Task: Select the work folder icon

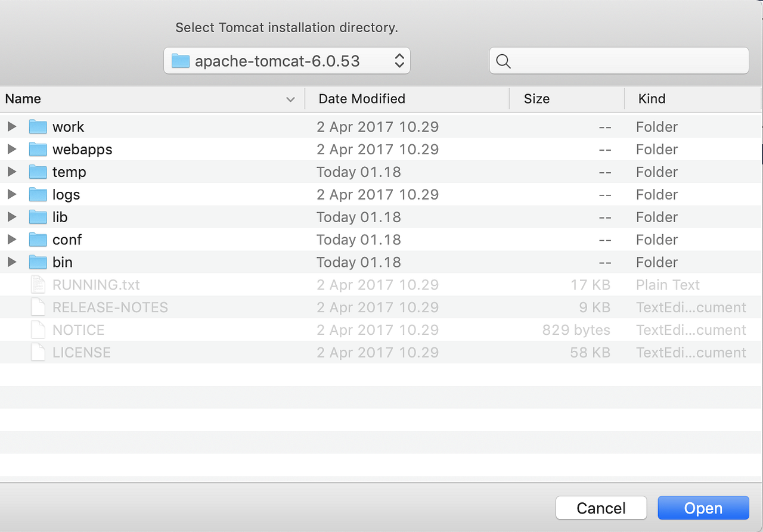Action: point(38,127)
